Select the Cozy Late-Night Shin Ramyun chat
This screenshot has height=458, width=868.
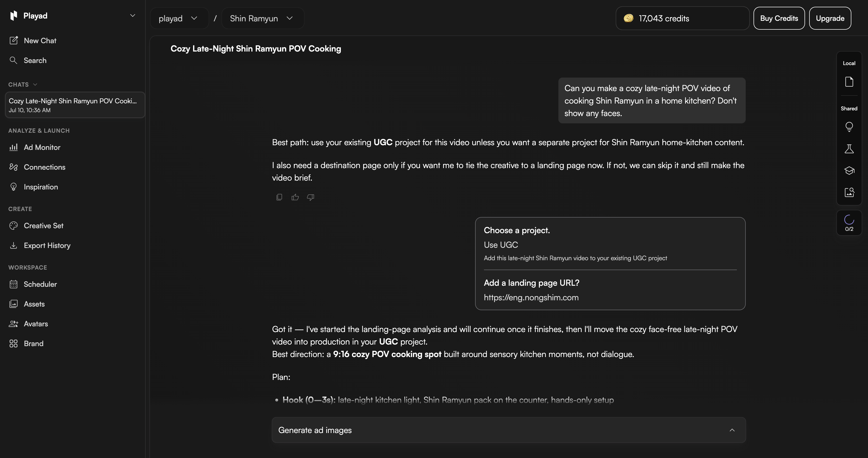point(75,105)
